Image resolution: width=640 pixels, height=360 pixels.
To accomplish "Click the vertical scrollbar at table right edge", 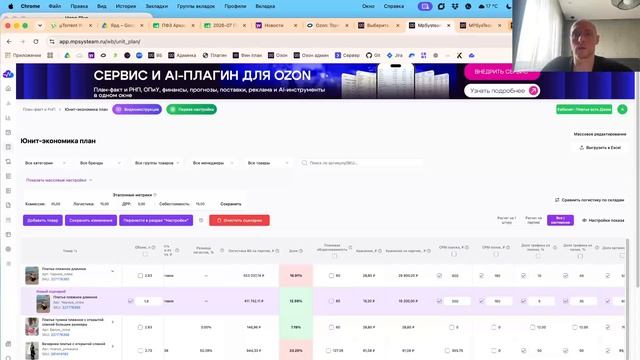I will coord(628,299).
